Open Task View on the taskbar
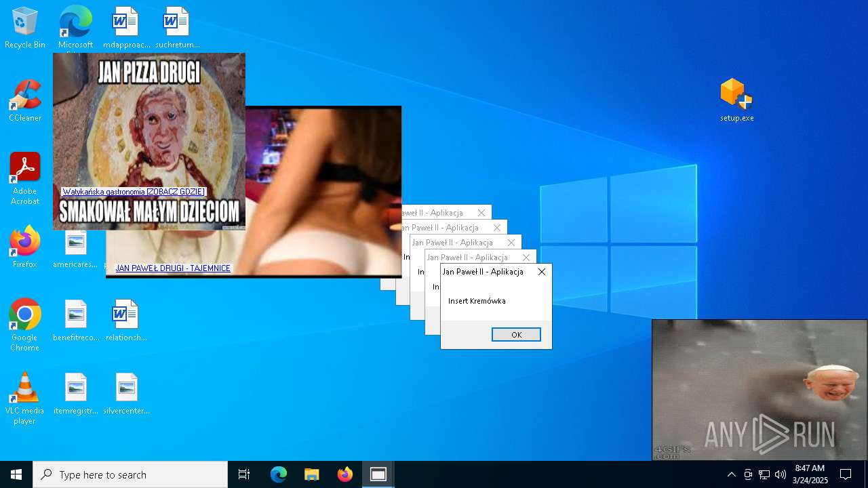The image size is (868, 488). click(x=244, y=474)
